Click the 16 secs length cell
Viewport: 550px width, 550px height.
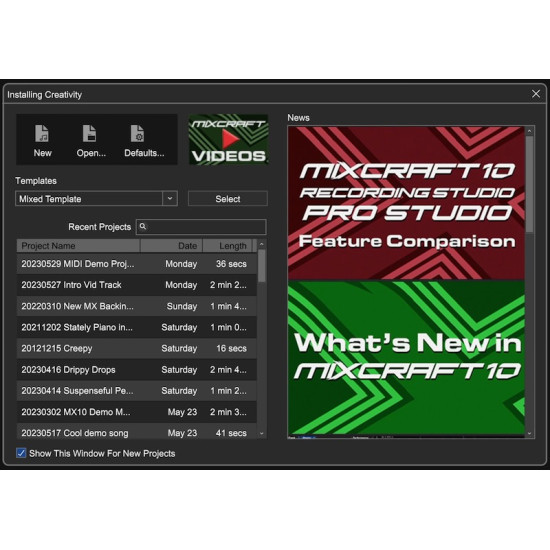(x=231, y=348)
